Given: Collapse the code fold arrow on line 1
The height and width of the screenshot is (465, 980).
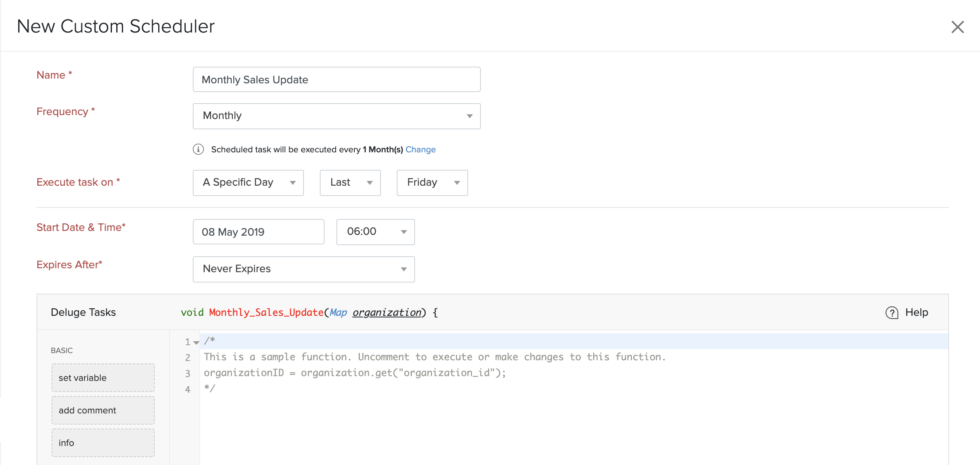Looking at the screenshot, I should pos(196,342).
